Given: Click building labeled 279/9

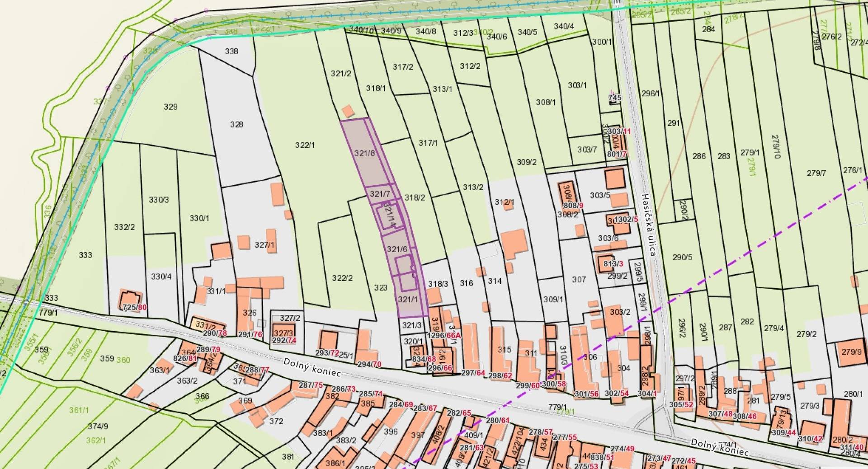Looking at the screenshot, I should pyautogui.click(x=851, y=351).
